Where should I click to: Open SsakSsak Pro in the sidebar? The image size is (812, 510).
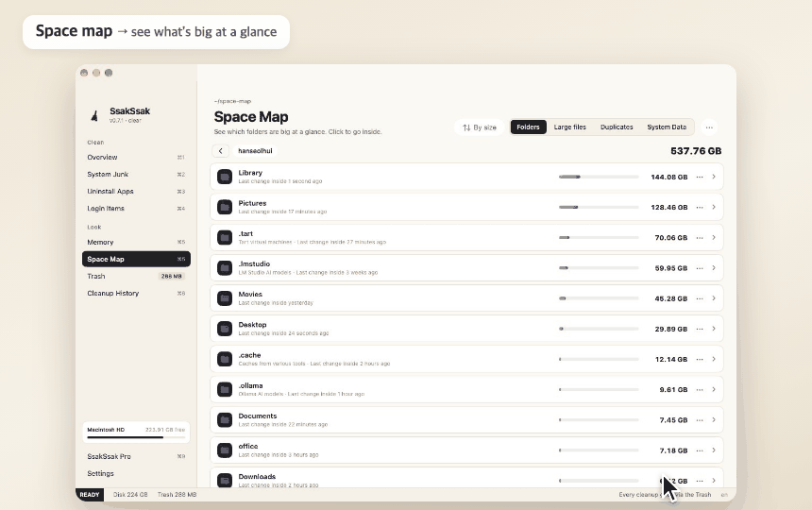[136, 457]
